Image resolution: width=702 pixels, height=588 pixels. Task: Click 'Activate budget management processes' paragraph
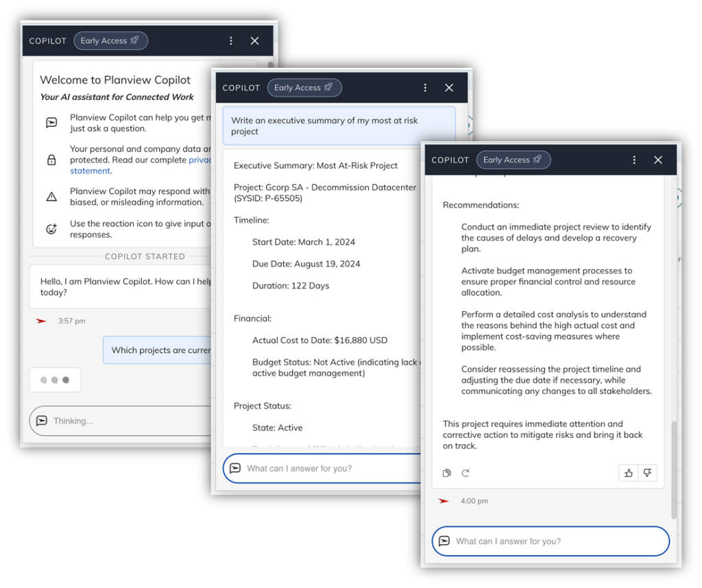click(548, 282)
